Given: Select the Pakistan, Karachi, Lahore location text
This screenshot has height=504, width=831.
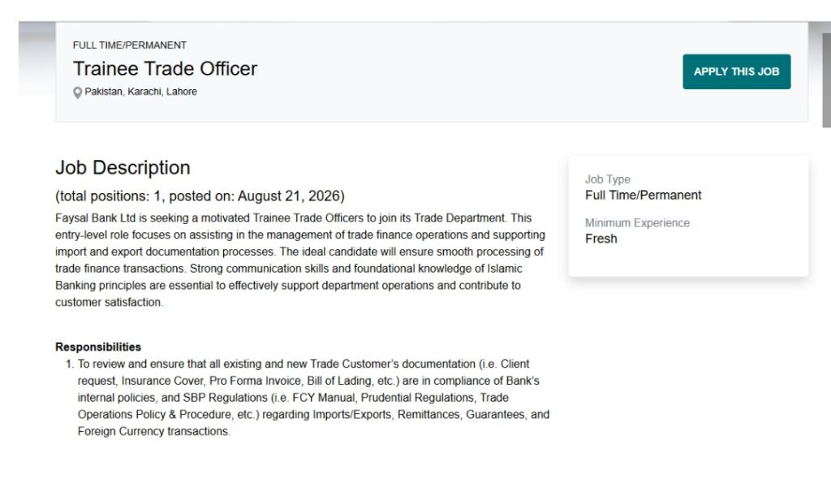Looking at the screenshot, I should pos(140,92).
